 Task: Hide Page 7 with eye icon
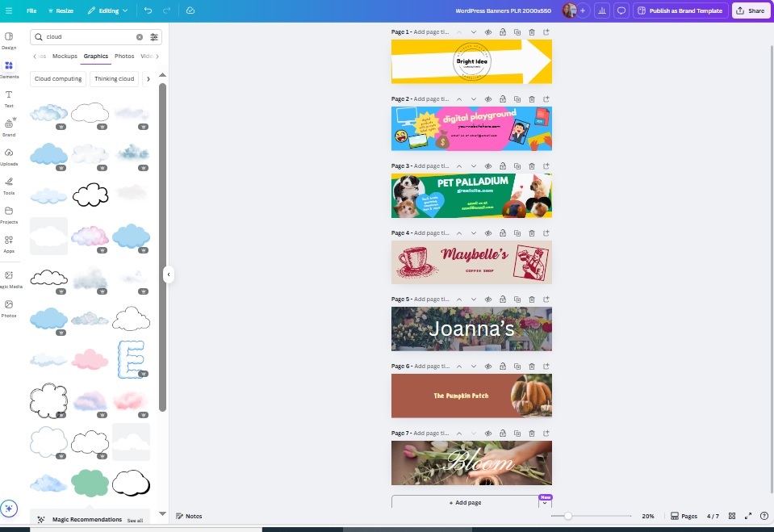click(x=487, y=434)
